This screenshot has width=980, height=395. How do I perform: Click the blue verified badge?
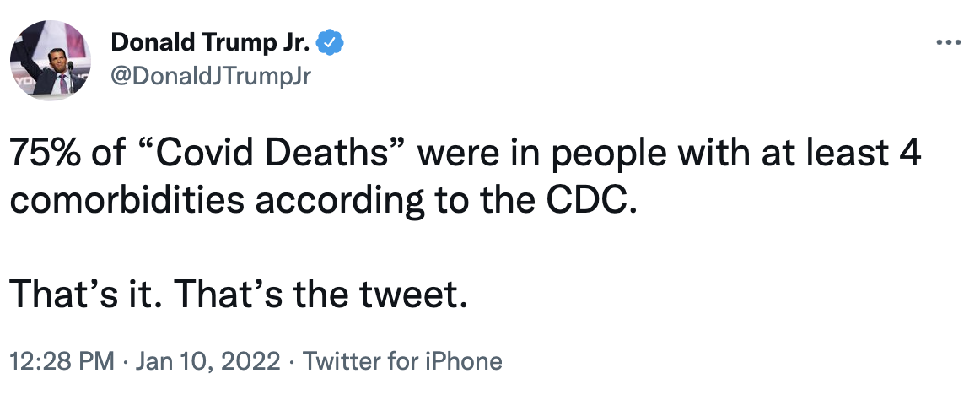coord(329,42)
